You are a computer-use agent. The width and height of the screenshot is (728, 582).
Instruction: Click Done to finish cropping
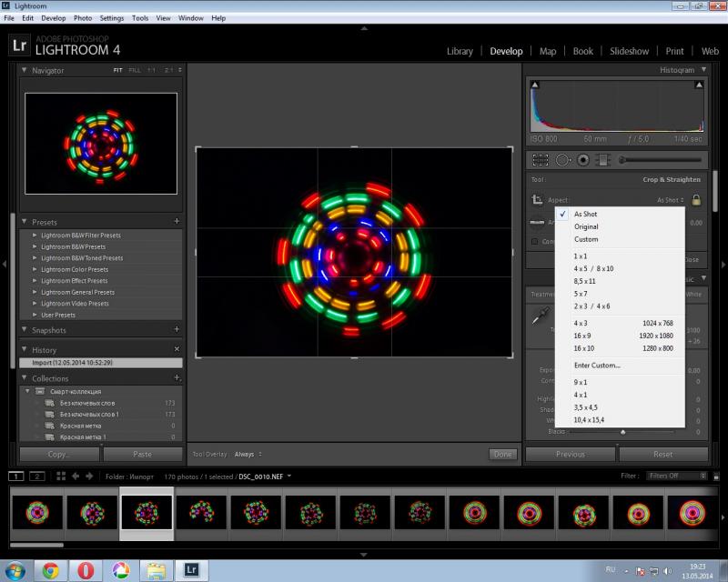503,454
